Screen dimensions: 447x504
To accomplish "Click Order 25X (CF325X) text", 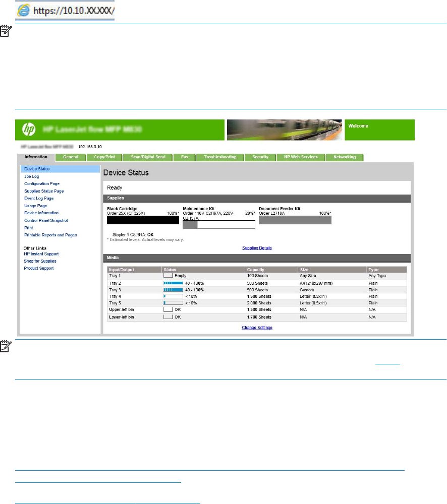I will pos(126,213).
